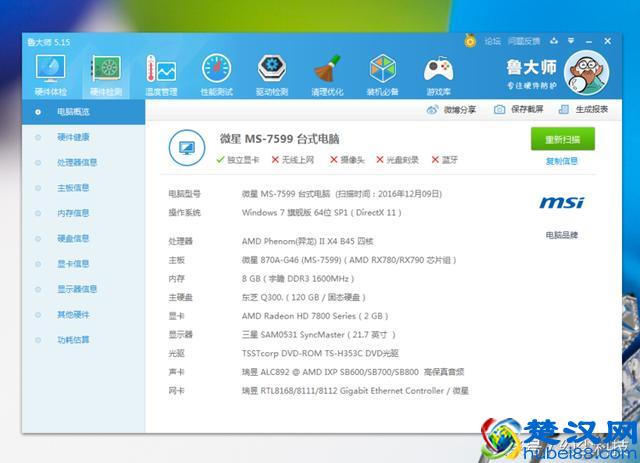Image resolution: width=640 pixels, height=463 pixels.
Task: Click 蓝牙 status indicator
Action: tap(445, 160)
